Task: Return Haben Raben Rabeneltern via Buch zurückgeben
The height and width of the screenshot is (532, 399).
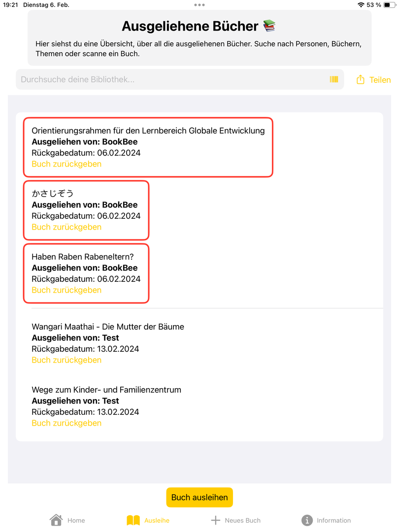Action: [x=66, y=290]
